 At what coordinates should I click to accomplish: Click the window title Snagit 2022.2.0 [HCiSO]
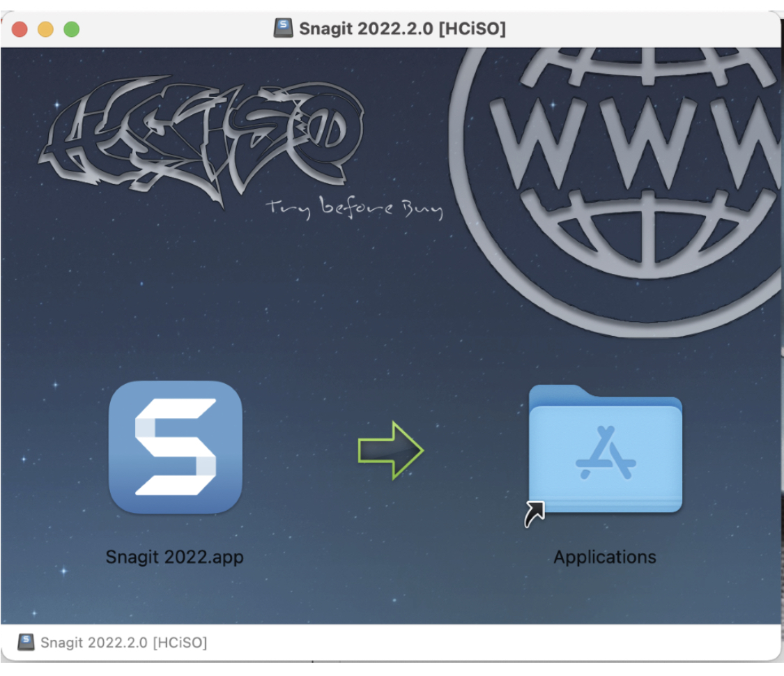coord(403,29)
